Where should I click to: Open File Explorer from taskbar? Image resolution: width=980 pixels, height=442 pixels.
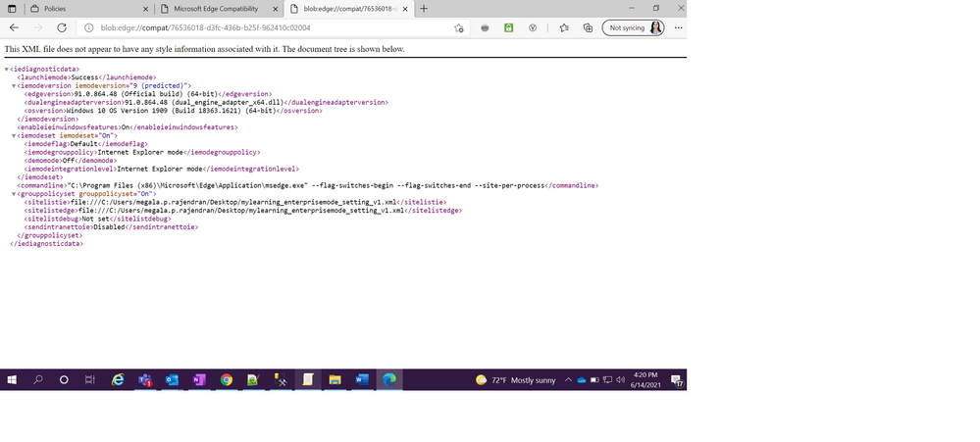click(335, 379)
